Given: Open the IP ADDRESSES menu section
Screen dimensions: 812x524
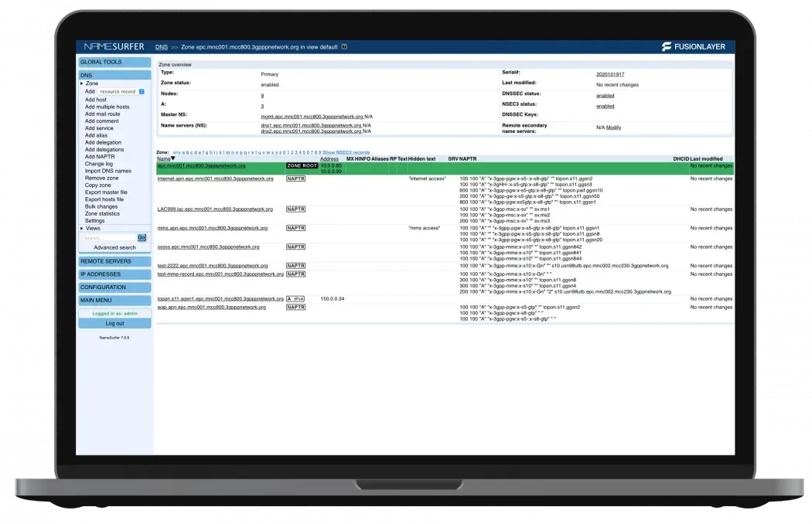Looking at the screenshot, I should tap(114, 274).
